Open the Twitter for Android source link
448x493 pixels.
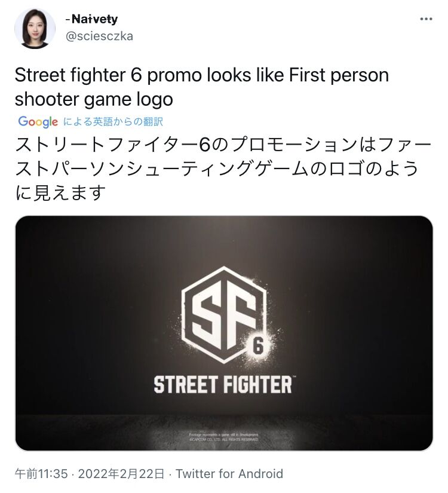229,474
